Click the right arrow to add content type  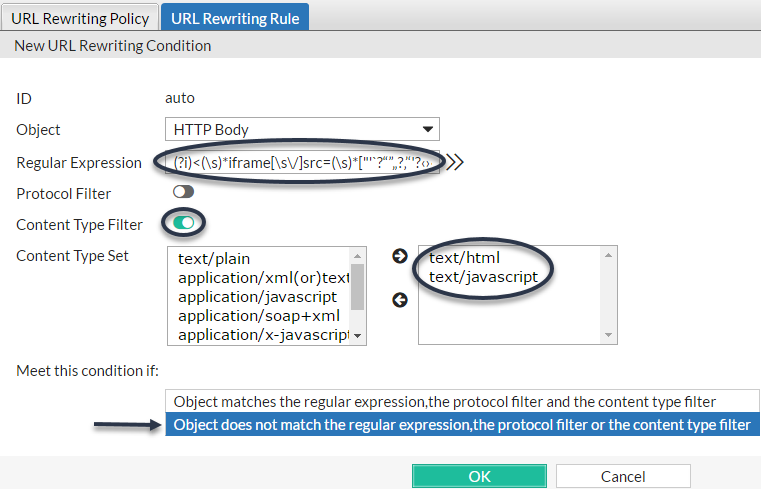(400, 257)
